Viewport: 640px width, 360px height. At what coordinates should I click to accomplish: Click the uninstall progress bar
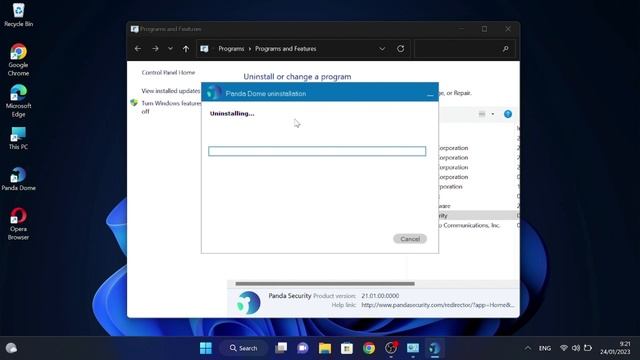click(x=317, y=151)
